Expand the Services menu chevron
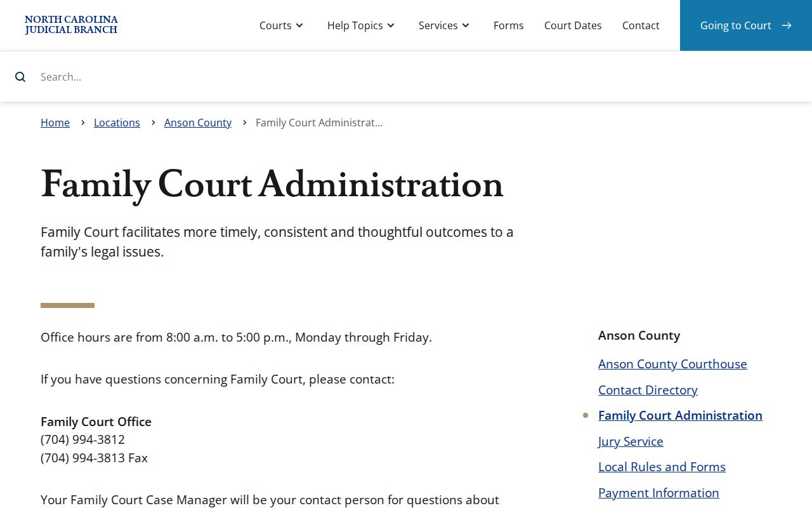The width and height of the screenshot is (812, 508). pos(466,25)
